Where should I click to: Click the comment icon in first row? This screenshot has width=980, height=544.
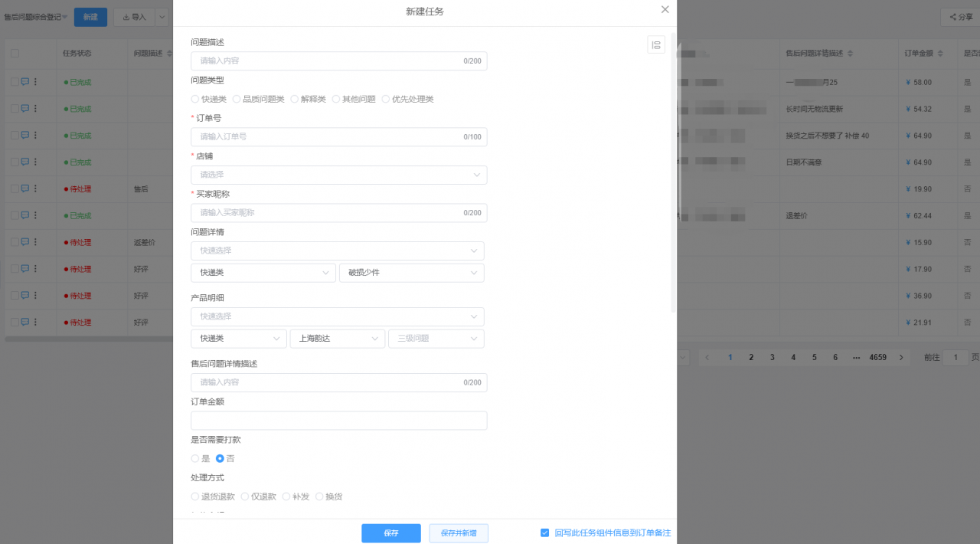tap(24, 82)
